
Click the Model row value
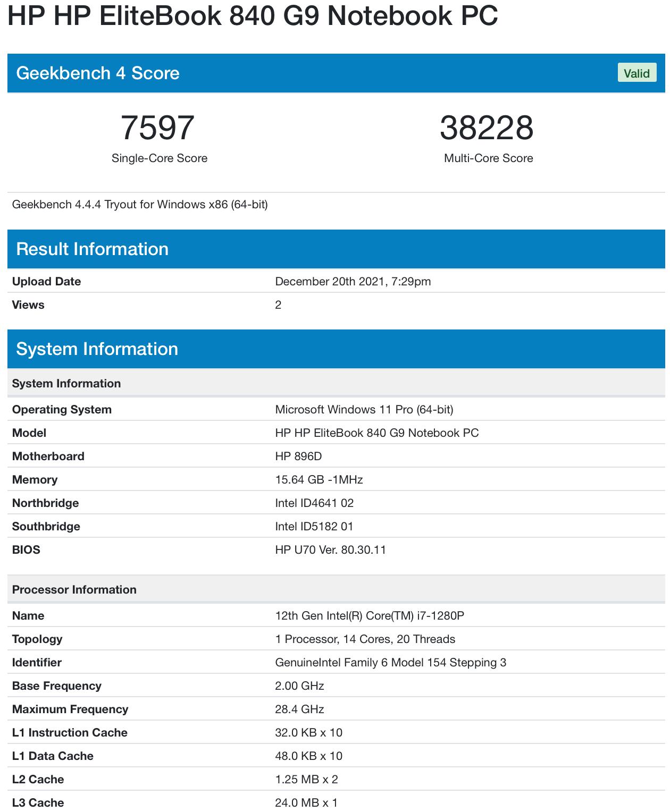[x=377, y=433]
